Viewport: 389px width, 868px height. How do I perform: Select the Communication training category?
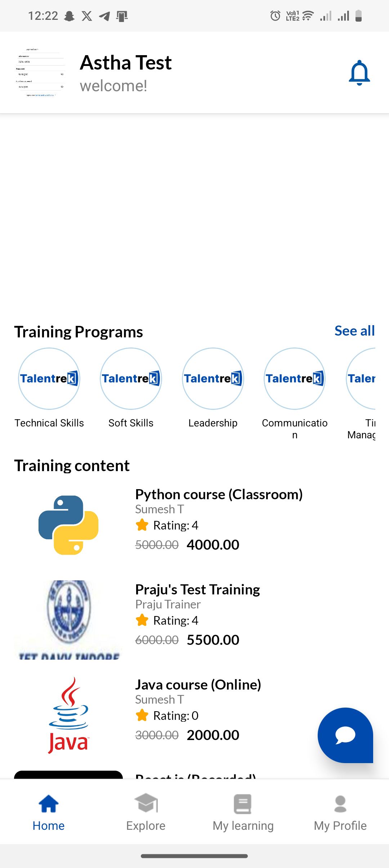(x=294, y=379)
